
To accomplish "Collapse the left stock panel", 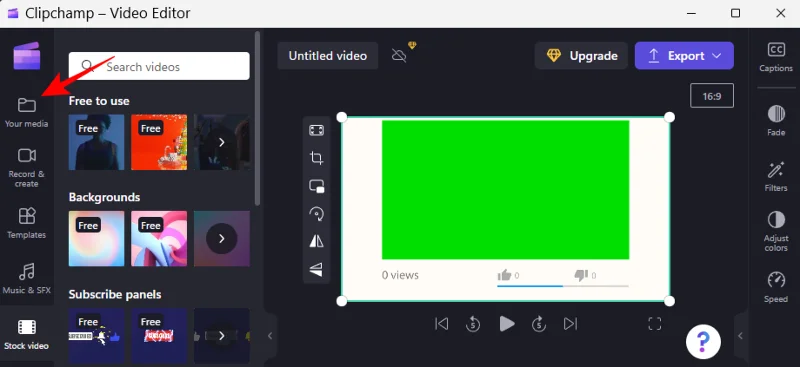I will pos(270,335).
